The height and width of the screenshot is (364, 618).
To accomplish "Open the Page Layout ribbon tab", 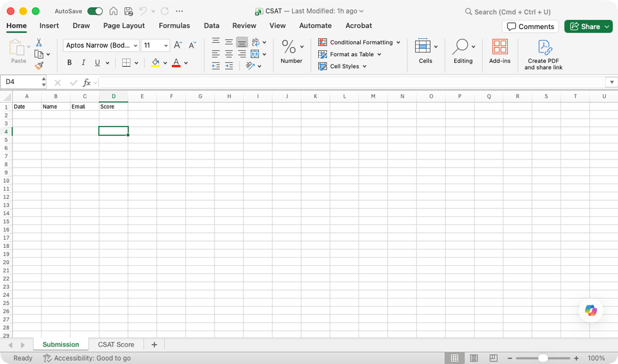I will [124, 25].
